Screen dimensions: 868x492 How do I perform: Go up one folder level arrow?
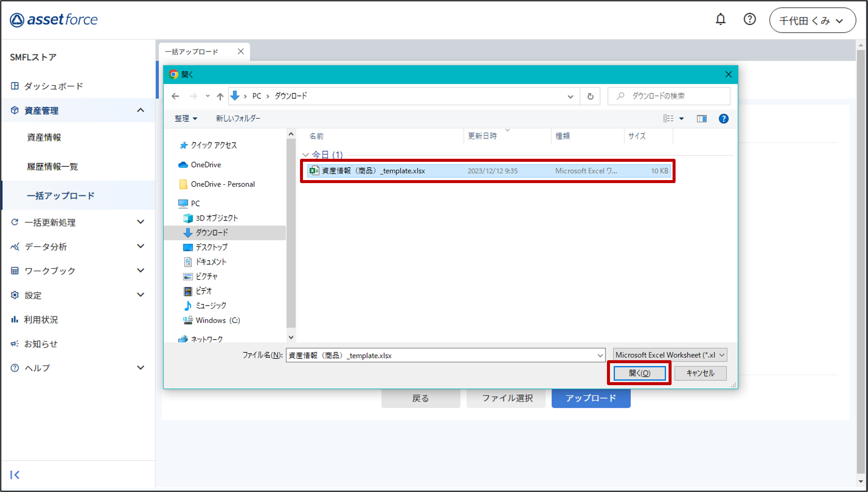[220, 96]
